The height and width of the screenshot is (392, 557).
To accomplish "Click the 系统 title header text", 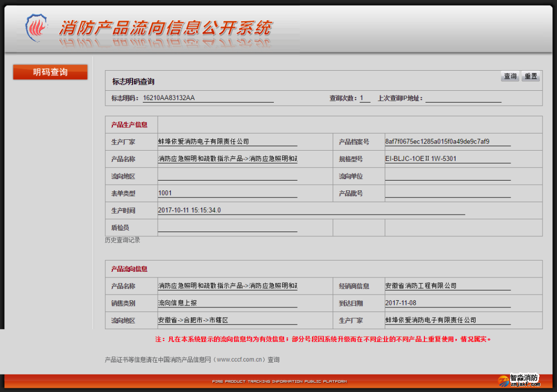I will pyautogui.click(x=165, y=28).
